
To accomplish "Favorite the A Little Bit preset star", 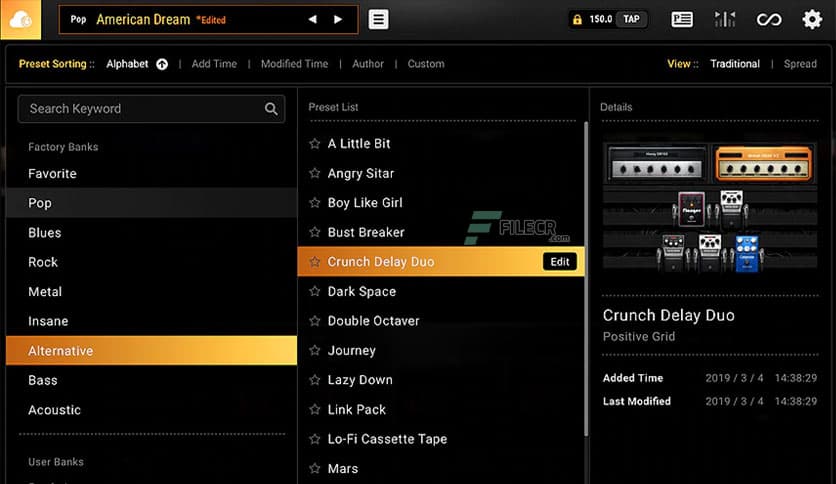I will (x=315, y=143).
